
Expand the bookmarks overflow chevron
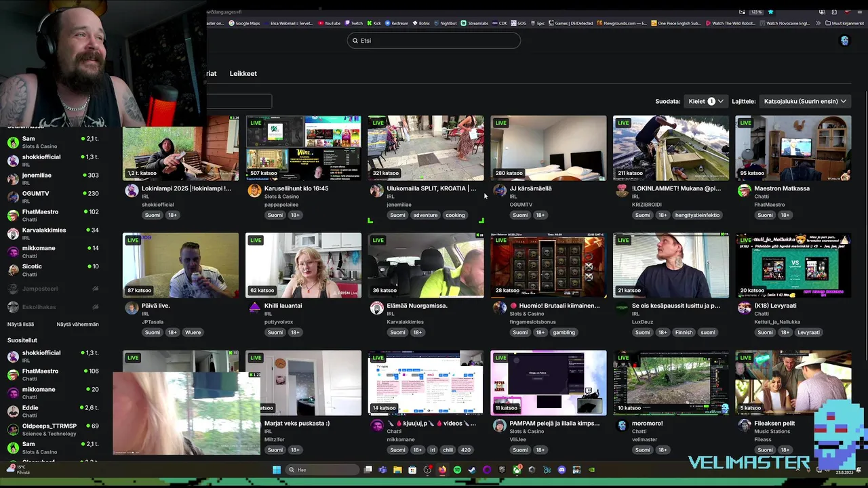click(820, 23)
